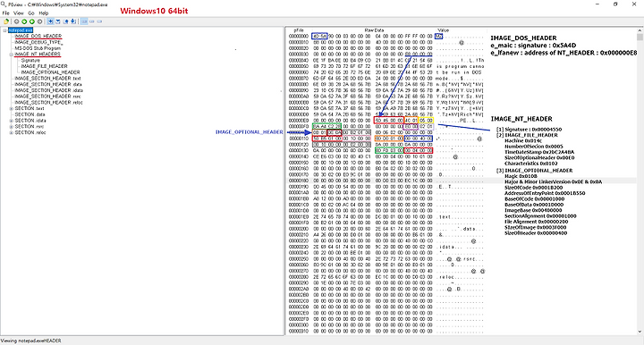Click the pFile column header
Image resolution: width=644 pixels, height=345 pixels.
point(299,30)
